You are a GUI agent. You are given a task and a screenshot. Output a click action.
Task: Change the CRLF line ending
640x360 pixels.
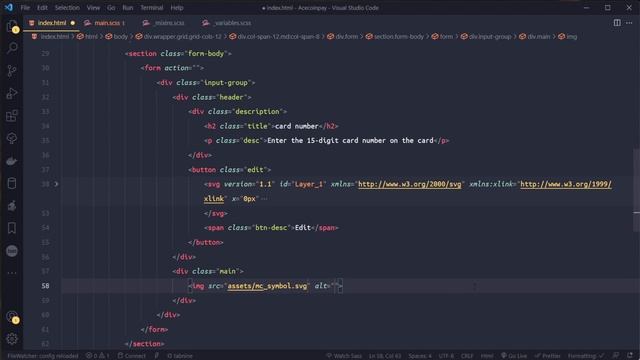coord(467,356)
